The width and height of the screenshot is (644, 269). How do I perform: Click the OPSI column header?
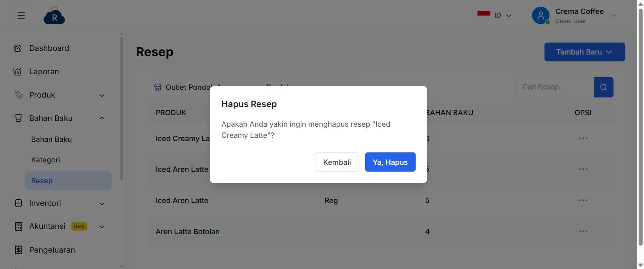[x=583, y=113]
